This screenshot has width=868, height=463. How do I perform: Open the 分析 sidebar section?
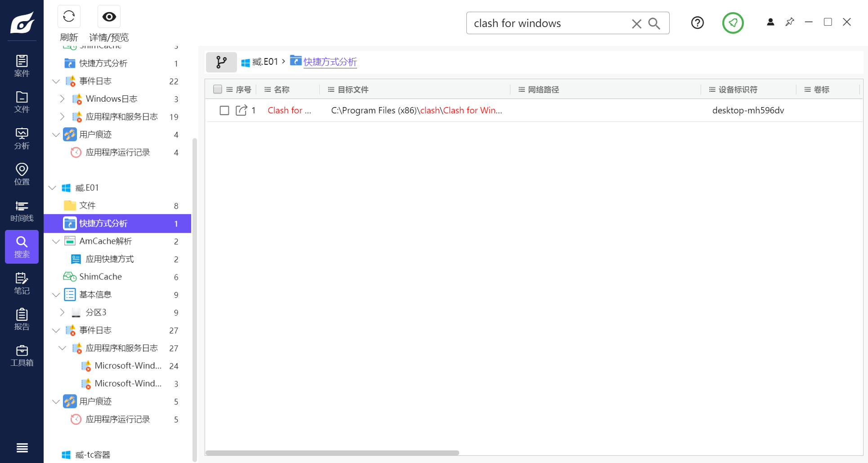click(22, 138)
